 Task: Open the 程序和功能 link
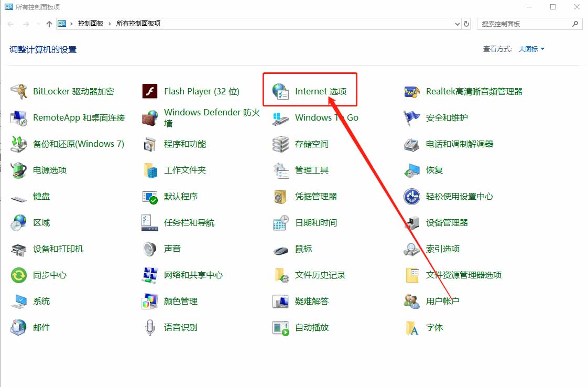click(184, 144)
